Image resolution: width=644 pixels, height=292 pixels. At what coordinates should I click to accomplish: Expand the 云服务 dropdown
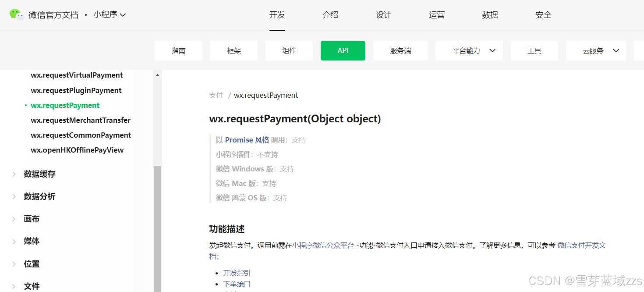tap(596, 51)
